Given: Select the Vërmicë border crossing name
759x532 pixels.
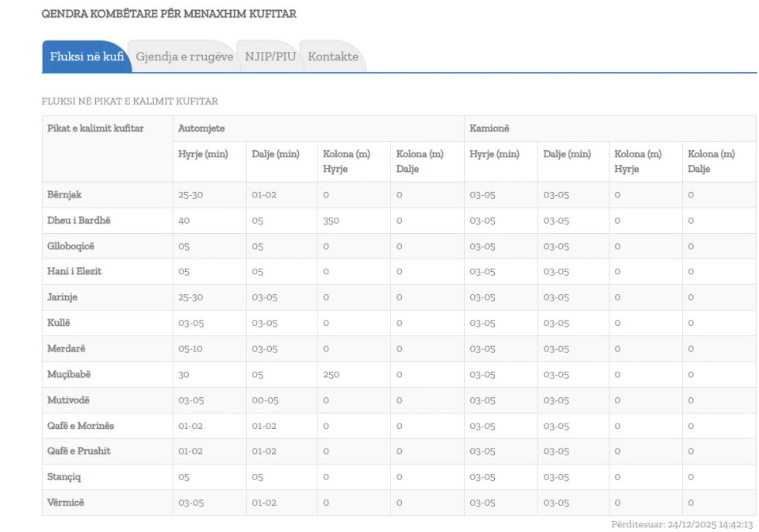Looking at the screenshot, I should pos(65,503).
